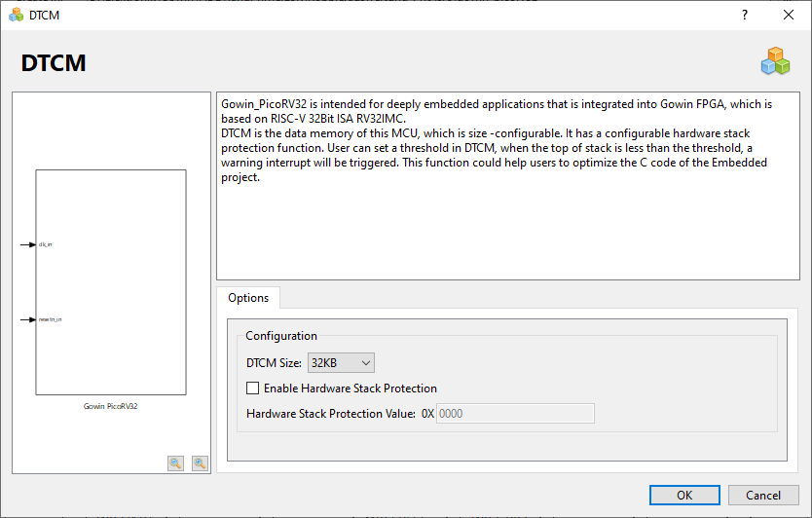Click the Configuration group heading
The image size is (812, 518).
click(x=281, y=336)
